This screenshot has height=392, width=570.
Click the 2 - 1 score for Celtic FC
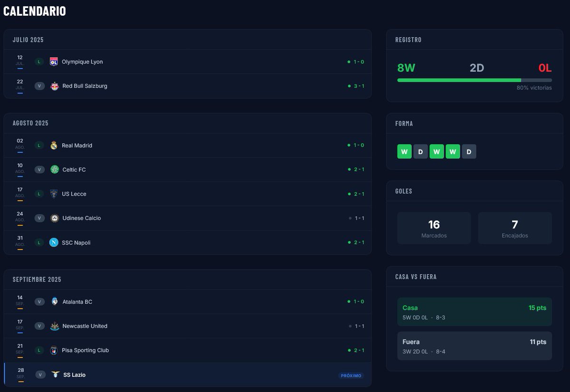359,169
